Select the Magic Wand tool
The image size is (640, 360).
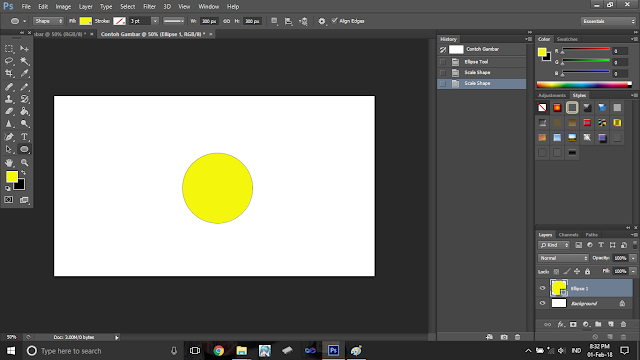24,61
